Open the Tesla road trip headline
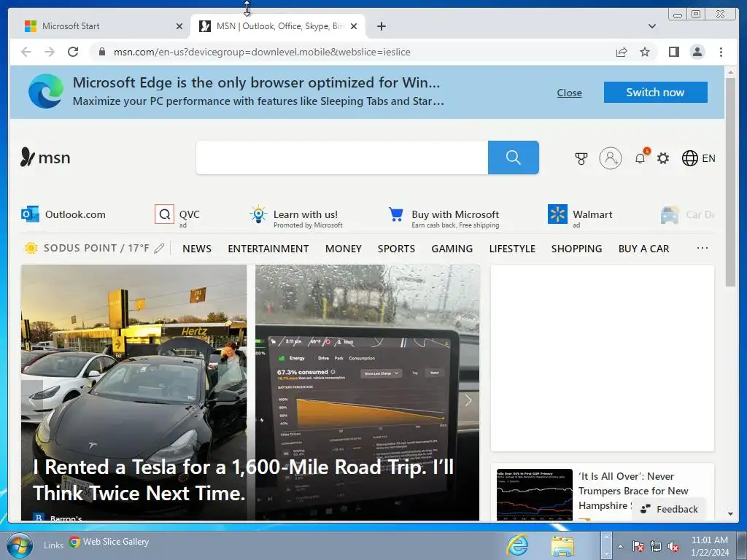This screenshot has width=747, height=560. point(243,480)
